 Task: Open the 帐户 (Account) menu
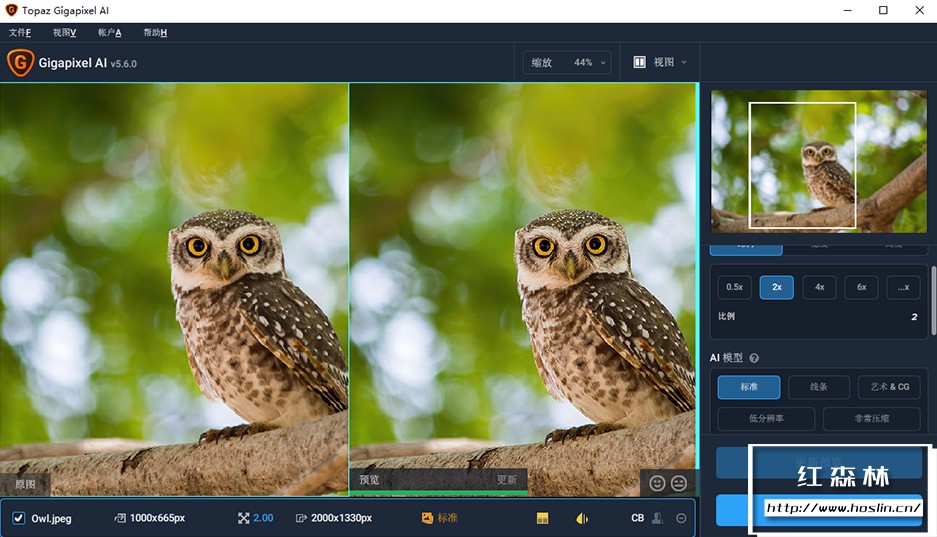click(109, 32)
